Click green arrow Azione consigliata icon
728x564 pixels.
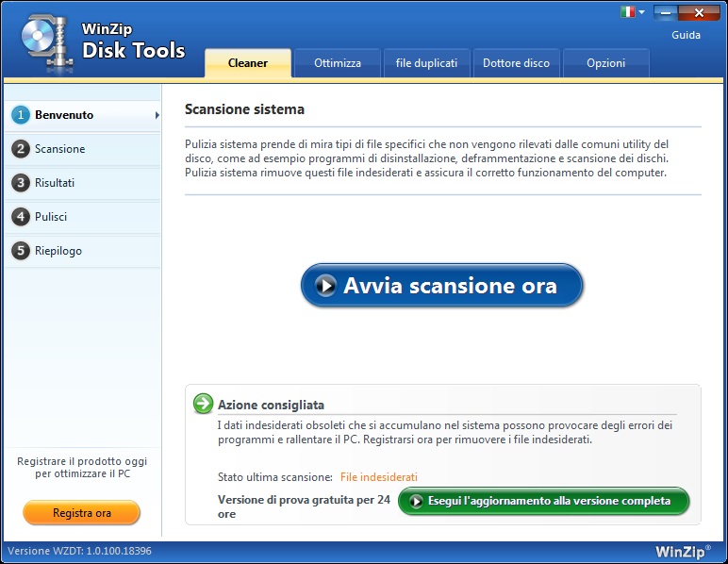tap(204, 404)
